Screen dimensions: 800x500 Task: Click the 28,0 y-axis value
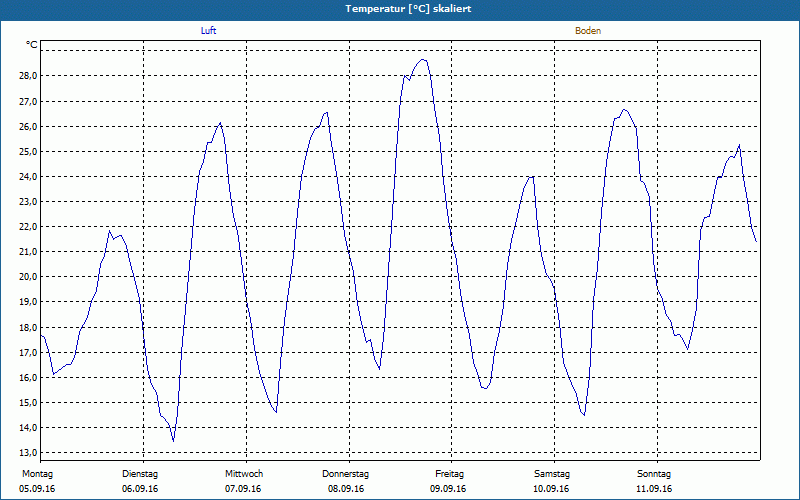pos(28,76)
